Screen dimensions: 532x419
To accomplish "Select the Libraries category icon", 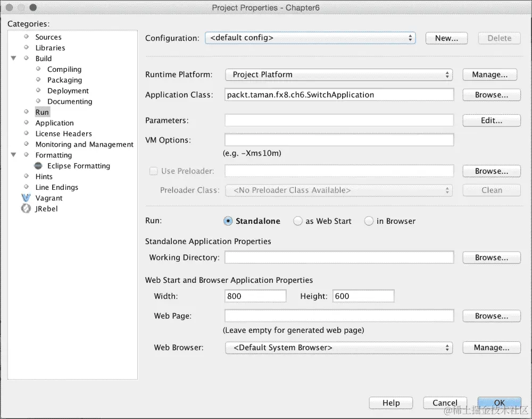I will (x=26, y=47).
